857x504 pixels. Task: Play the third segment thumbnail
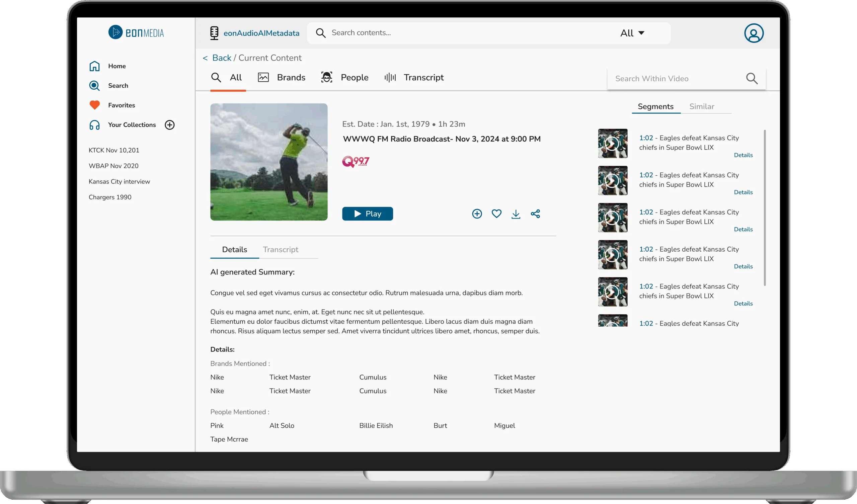coord(613,218)
